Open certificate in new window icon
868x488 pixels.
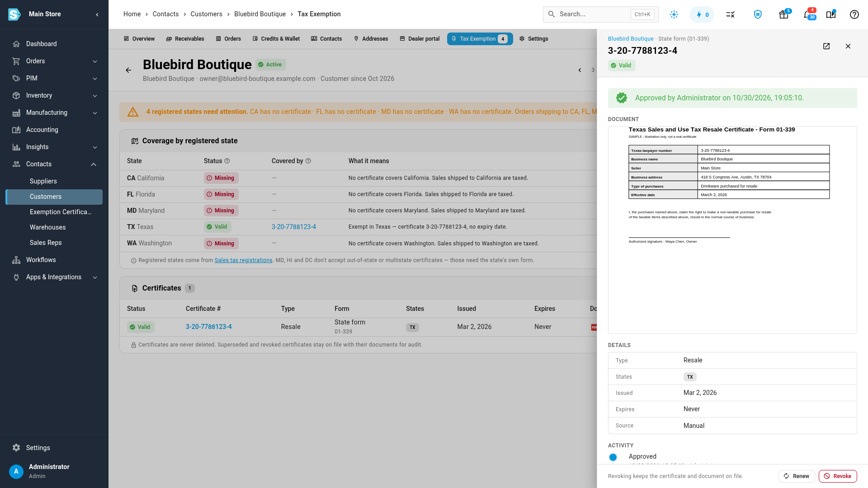(826, 46)
